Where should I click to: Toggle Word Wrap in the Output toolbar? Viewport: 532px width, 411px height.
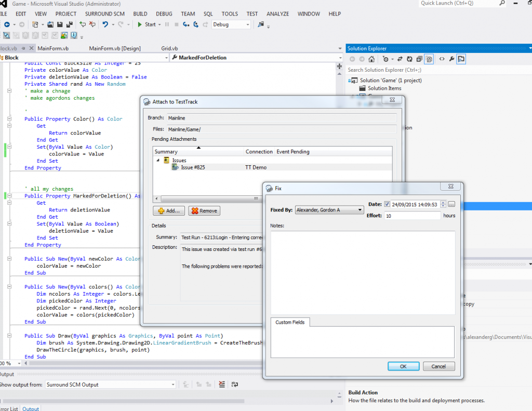tap(234, 384)
